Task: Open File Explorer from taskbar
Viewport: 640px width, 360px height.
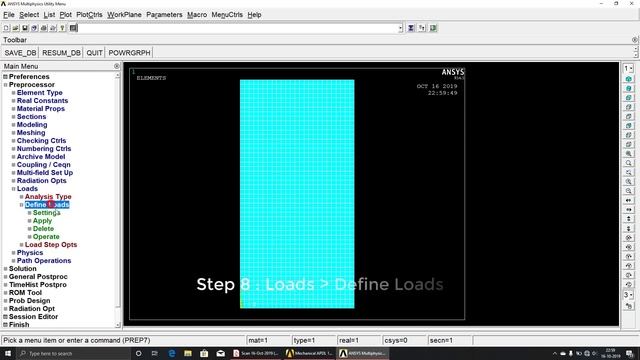Action: tap(188, 353)
